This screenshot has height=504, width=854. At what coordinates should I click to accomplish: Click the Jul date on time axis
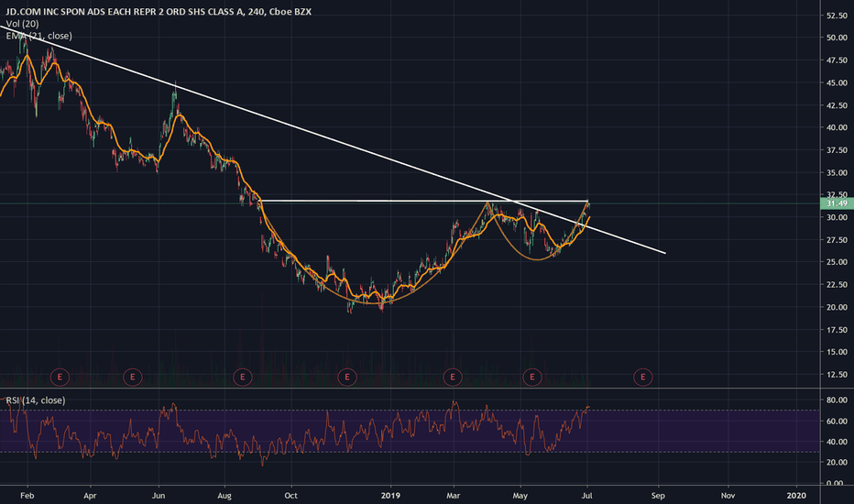[587, 495]
